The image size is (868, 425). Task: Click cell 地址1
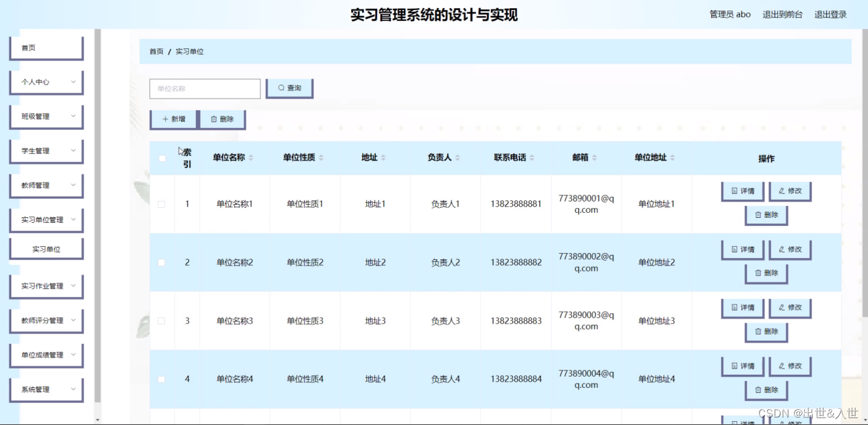(375, 204)
